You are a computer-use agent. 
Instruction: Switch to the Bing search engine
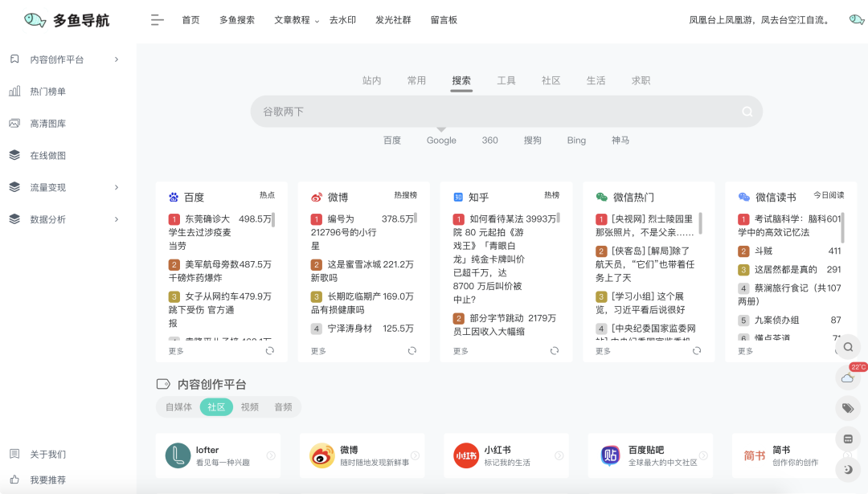tap(576, 140)
